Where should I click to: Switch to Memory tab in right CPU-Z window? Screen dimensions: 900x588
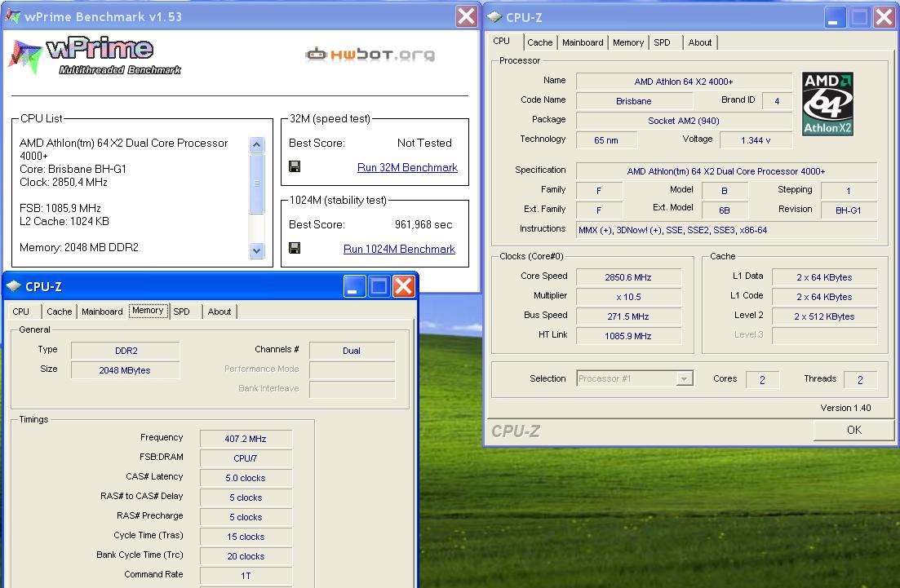(628, 42)
